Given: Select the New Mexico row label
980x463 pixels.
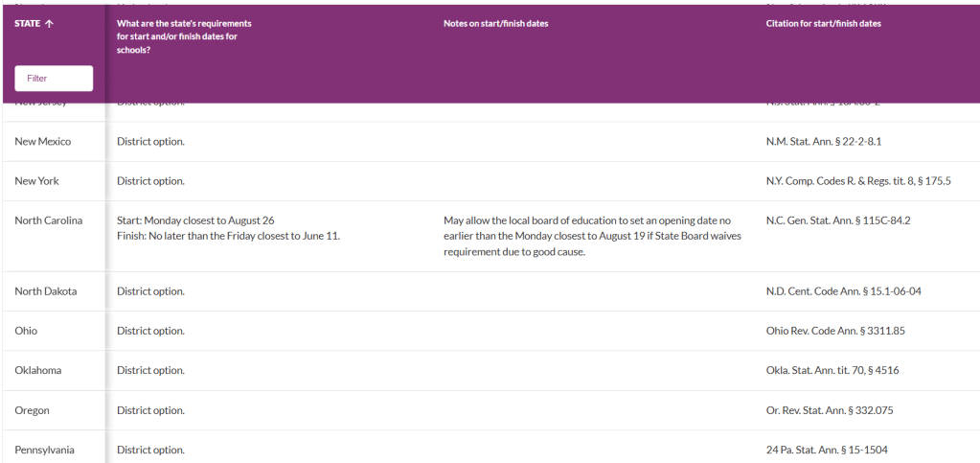Looking at the screenshot, I should click(x=43, y=142).
